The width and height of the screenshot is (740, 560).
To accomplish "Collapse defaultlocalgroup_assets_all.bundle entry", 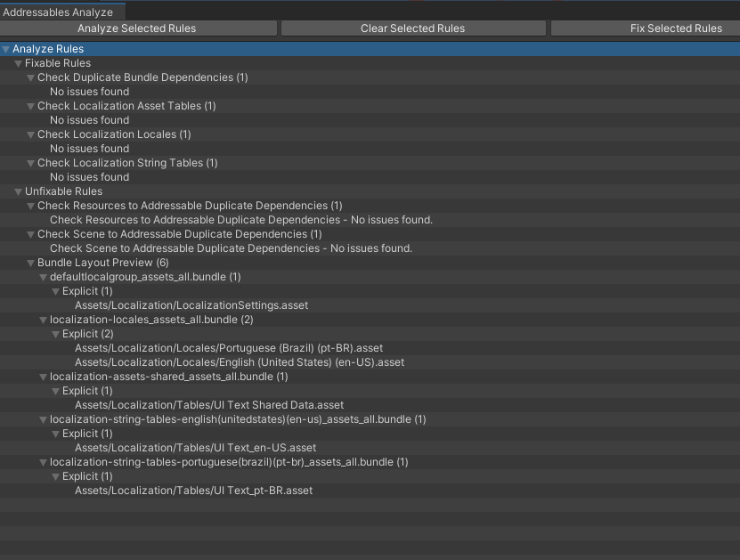I will point(43,276).
